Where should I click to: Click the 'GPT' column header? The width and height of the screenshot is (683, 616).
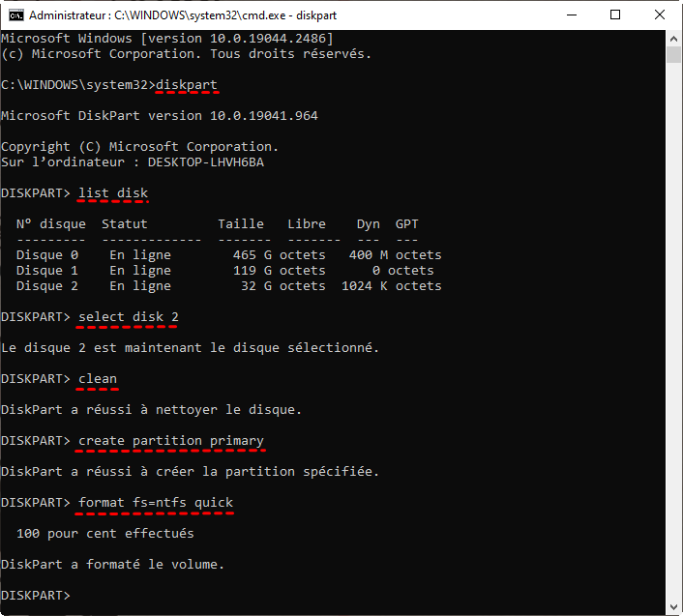point(407,223)
